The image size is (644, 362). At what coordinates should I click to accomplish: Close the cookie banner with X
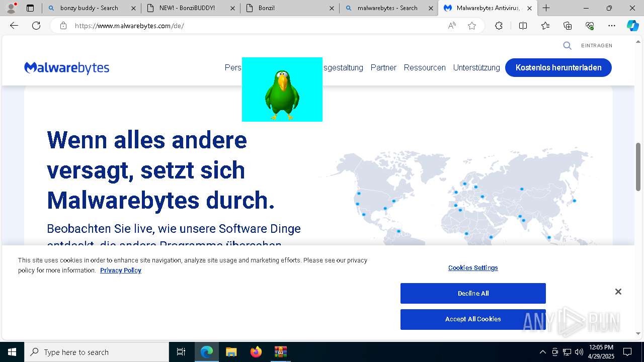click(618, 292)
